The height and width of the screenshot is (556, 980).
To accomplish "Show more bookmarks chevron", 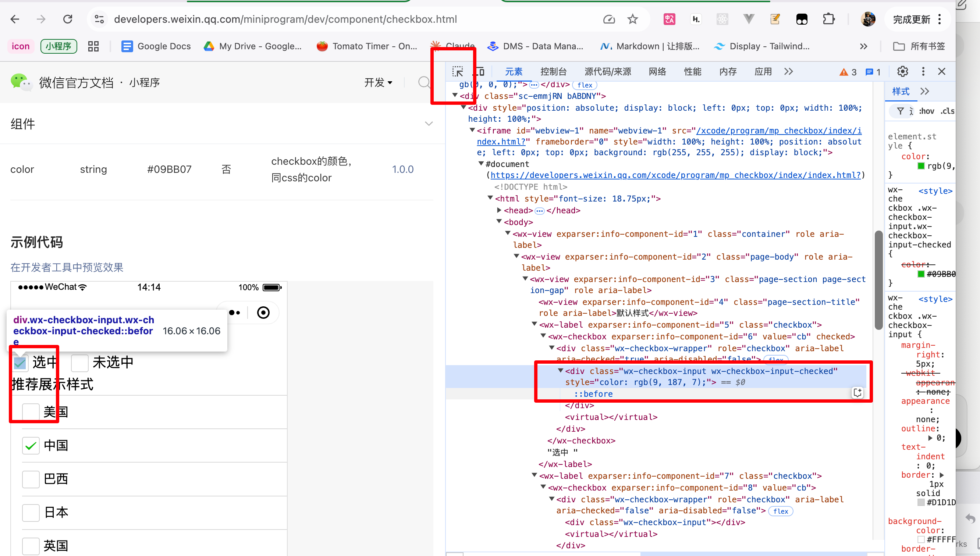I will point(863,46).
